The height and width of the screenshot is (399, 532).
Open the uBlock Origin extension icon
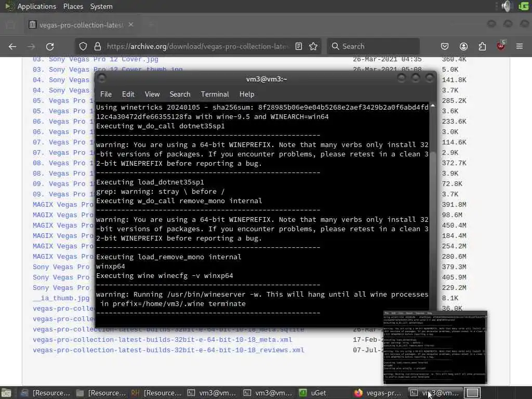point(501,46)
